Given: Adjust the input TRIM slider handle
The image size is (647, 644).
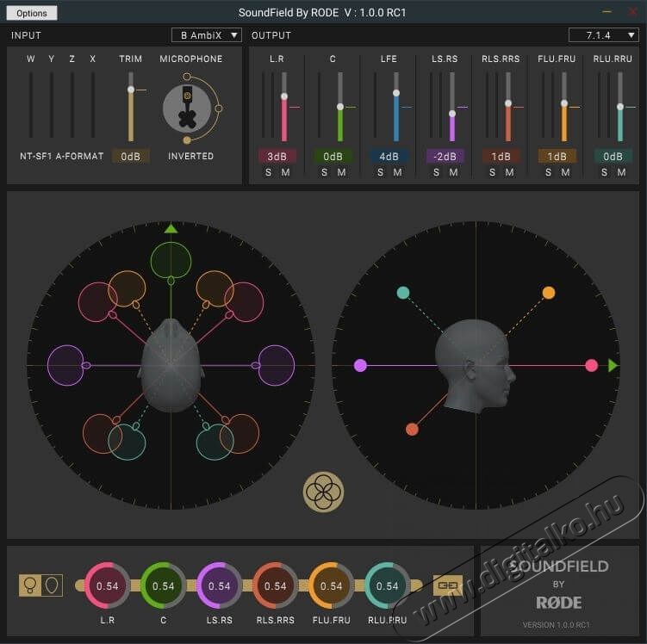Looking at the screenshot, I should (131, 90).
